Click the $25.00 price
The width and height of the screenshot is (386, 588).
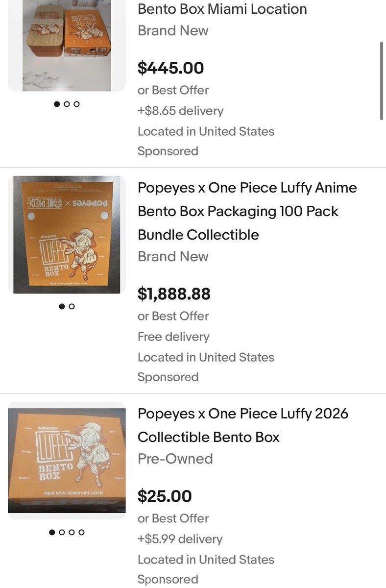tap(165, 496)
